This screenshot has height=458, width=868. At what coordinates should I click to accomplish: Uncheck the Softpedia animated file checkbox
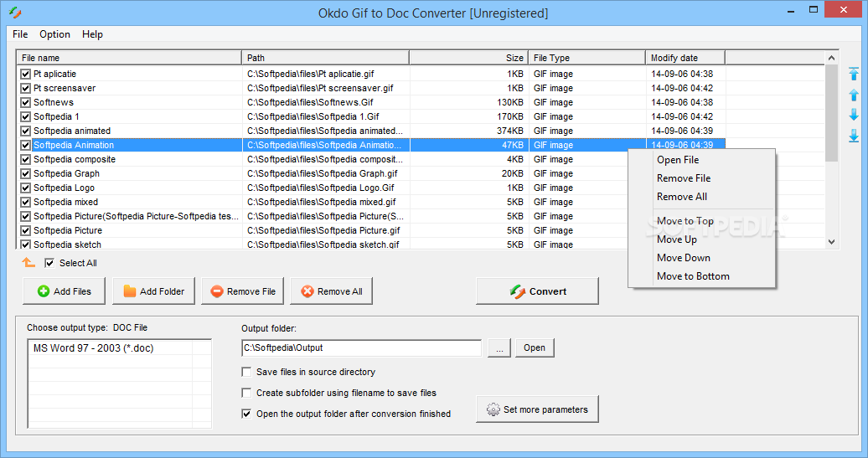click(25, 131)
